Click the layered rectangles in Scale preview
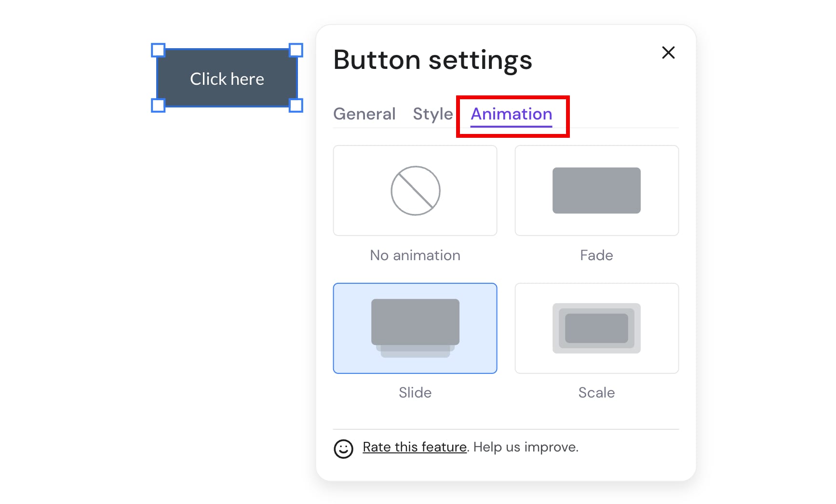 596,328
